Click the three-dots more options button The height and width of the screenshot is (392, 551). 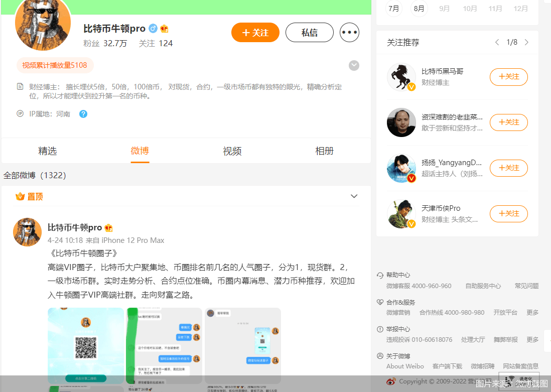click(349, 33)
